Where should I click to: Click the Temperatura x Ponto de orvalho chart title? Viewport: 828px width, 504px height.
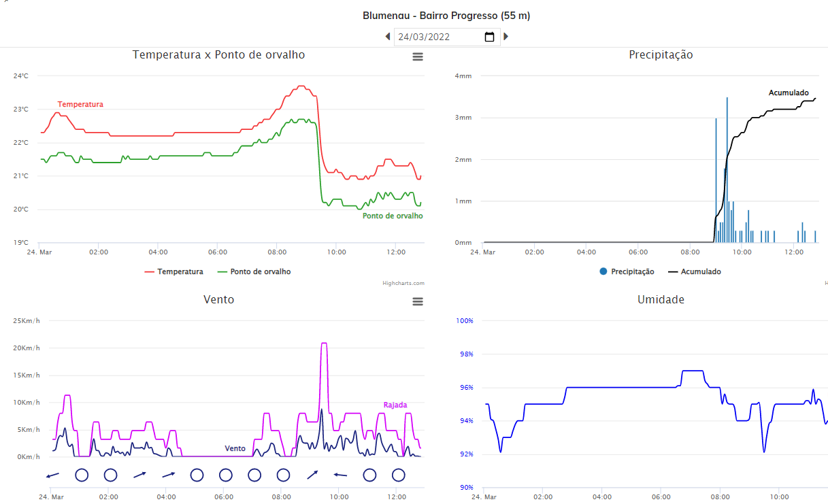tap(218, 54)
